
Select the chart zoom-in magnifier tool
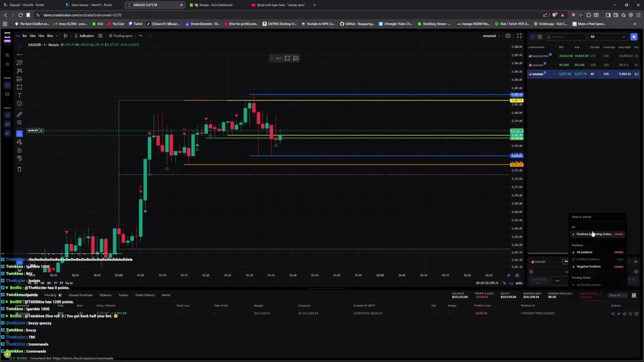pyautogui.click(x=20, y=123)
